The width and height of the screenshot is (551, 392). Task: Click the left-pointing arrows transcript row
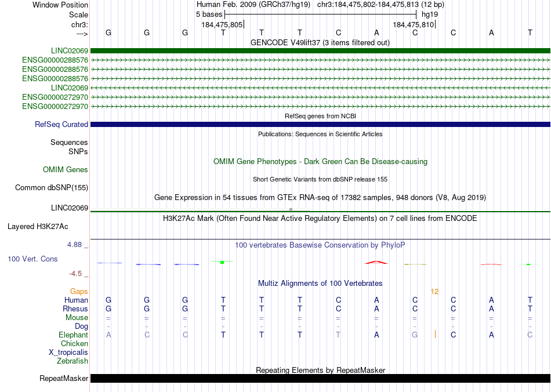(x=320, y=88)
